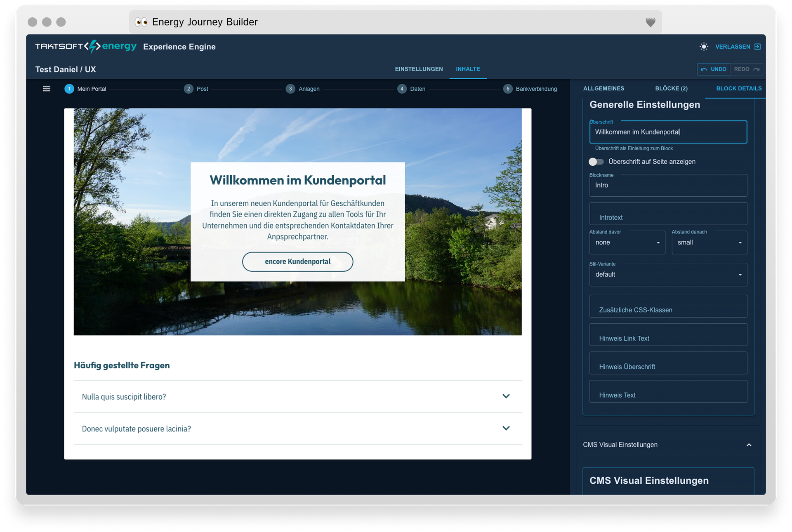The width and height of the screenshot is (792, 532).
Task: Click the encore Kundenportal button
Action: pyautogui.click(x=297, y=261)
